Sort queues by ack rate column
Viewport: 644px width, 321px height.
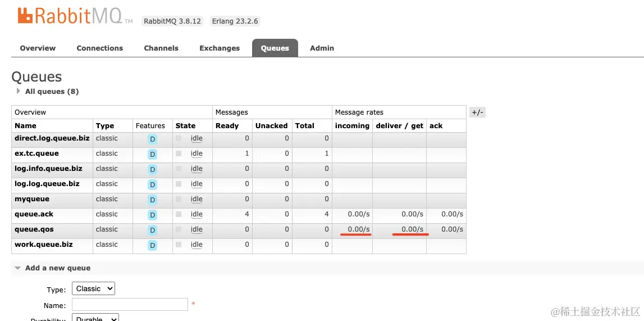pyautogui.click(x=436, y=126)
